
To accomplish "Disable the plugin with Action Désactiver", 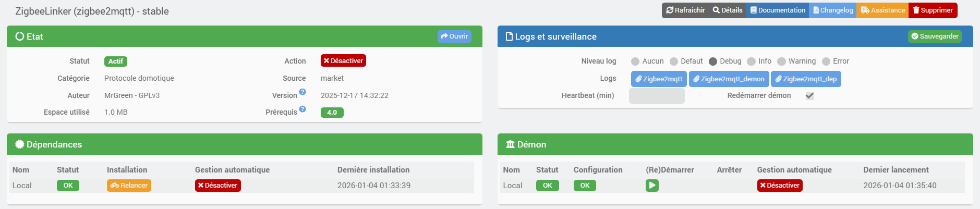I will [343, 61].
